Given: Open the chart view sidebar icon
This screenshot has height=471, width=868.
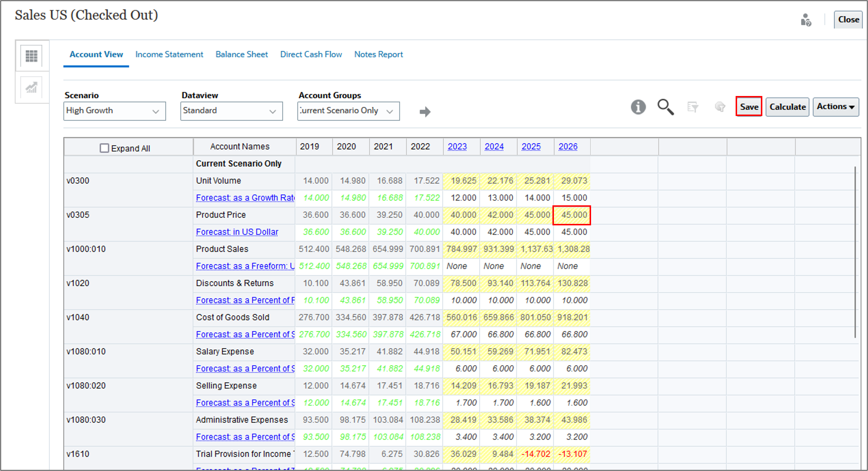Looking at the screenshot, I should coord(32,88).
